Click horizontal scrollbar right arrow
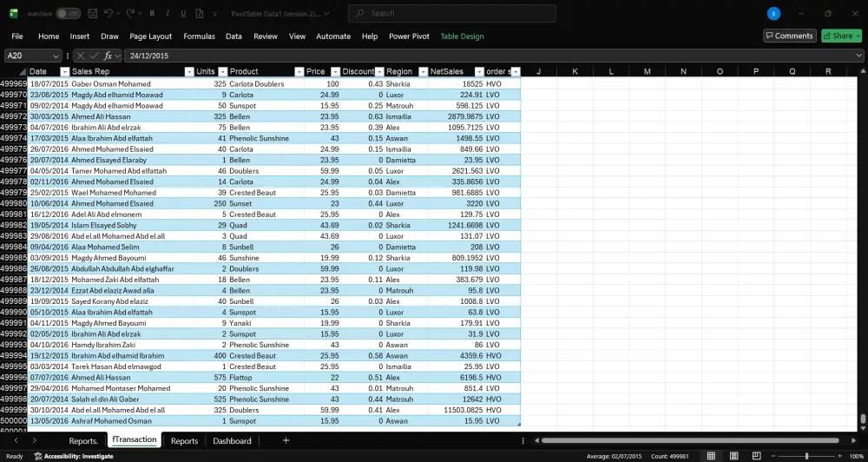This screenshot has height=462, width=868. 853,440
